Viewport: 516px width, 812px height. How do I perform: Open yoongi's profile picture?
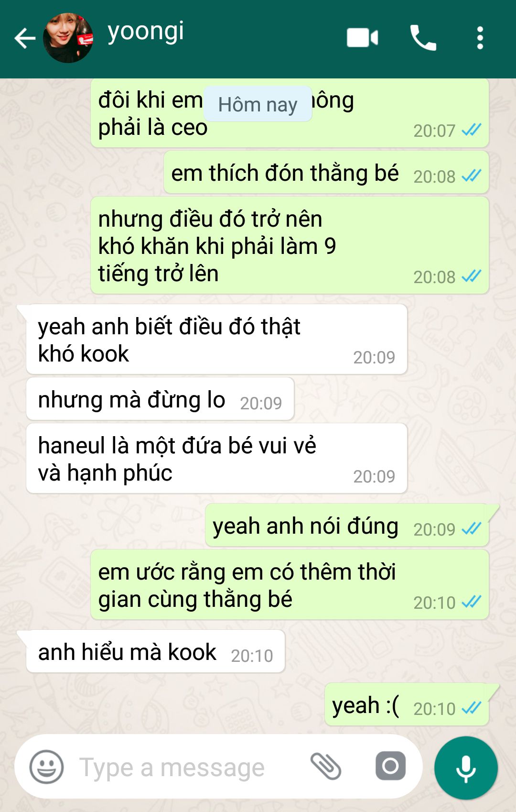pos(68,38)
